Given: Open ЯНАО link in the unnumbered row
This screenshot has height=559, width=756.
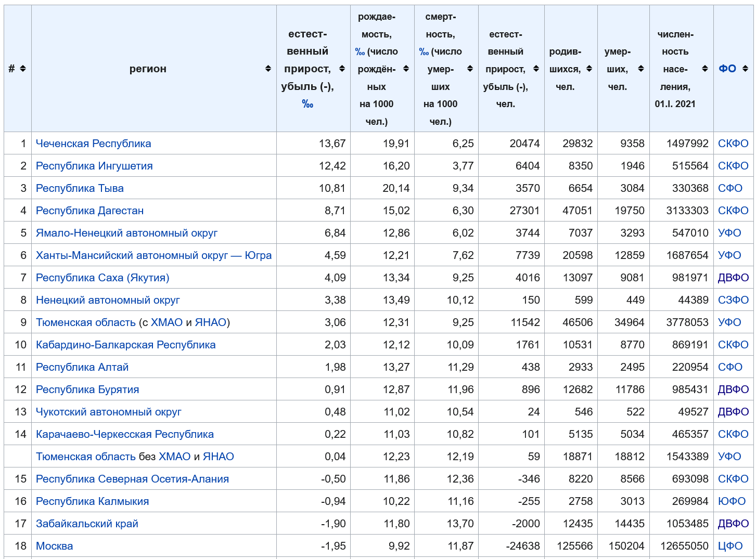Looking at the screenshot, I should pos(219,457).
